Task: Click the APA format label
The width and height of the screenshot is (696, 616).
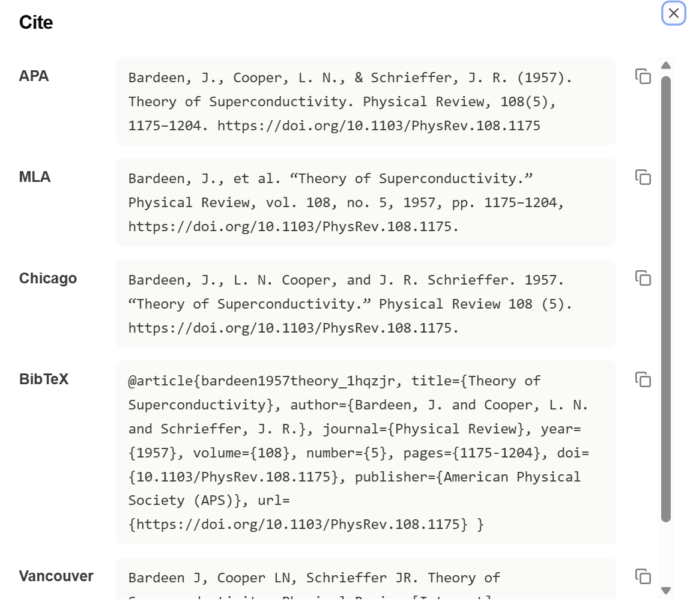Action: pos(34,76)
